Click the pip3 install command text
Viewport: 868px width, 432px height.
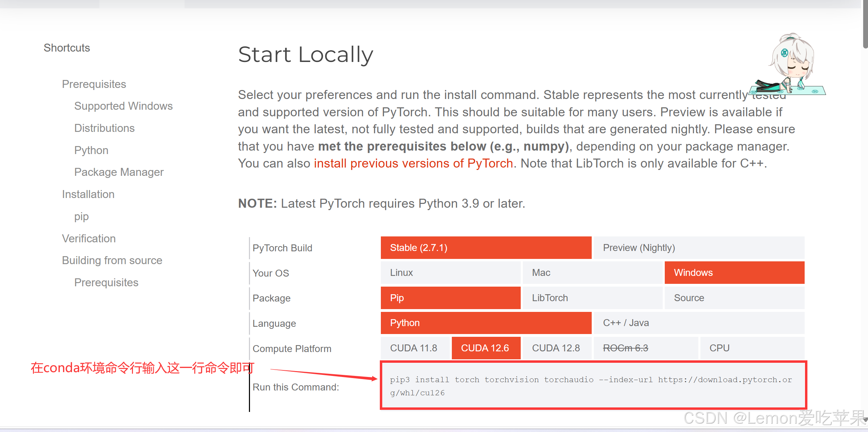pyautogui.click(x=591, y=386)
